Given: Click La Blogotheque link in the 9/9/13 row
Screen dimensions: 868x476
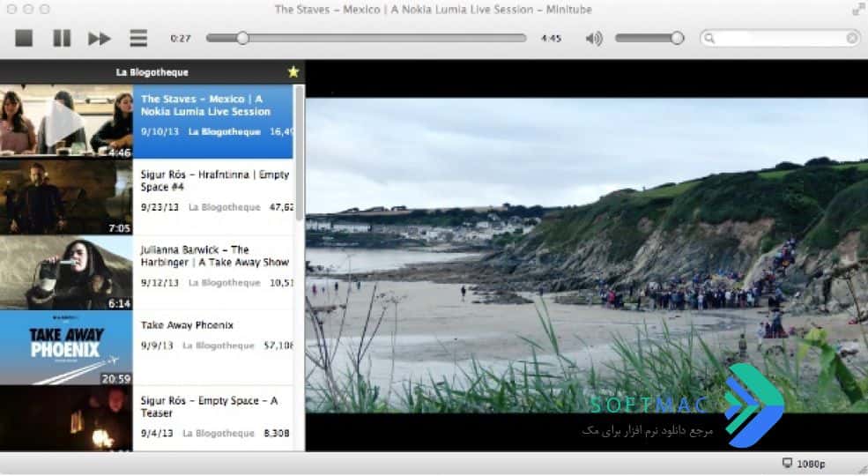Looking at the screenshot, I should 219,346.
